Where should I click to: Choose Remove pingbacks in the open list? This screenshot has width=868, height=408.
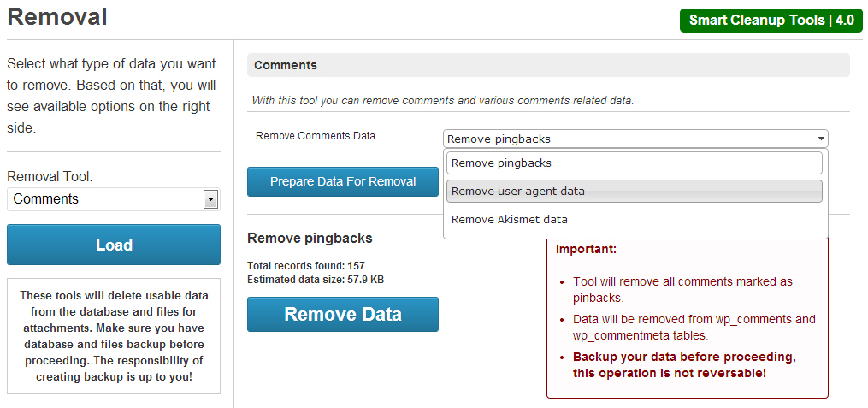click(x=634, y=163)
